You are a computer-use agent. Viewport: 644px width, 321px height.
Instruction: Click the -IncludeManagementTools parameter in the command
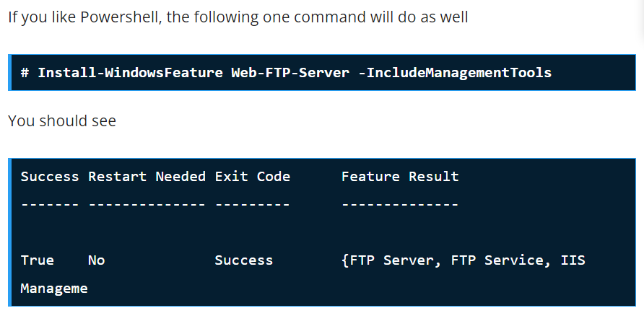point(455,73)
